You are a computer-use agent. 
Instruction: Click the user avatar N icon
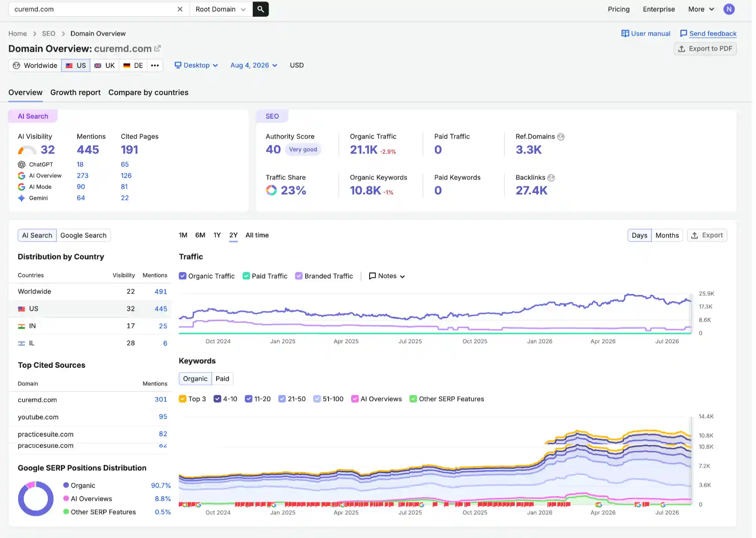[729, 9]
